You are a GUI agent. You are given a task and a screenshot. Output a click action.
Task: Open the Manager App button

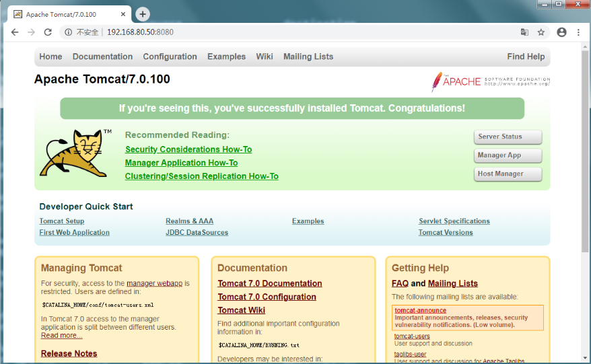tap(508, 155)
